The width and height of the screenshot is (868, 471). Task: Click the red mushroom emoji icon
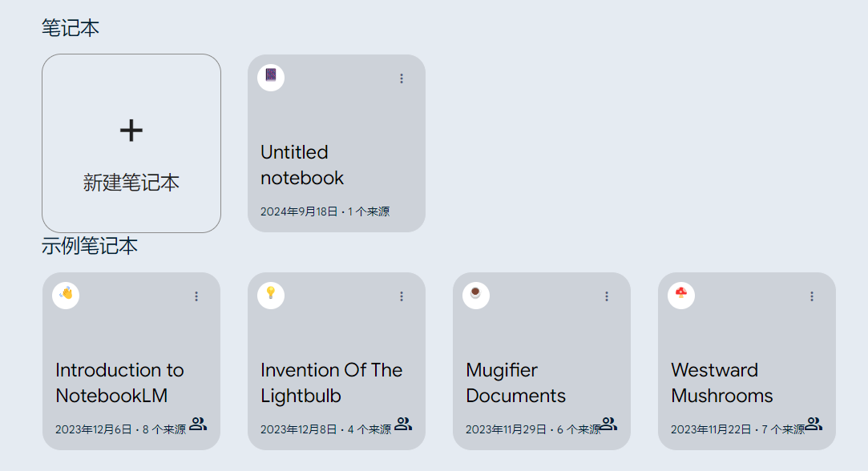tap(681, 295)
